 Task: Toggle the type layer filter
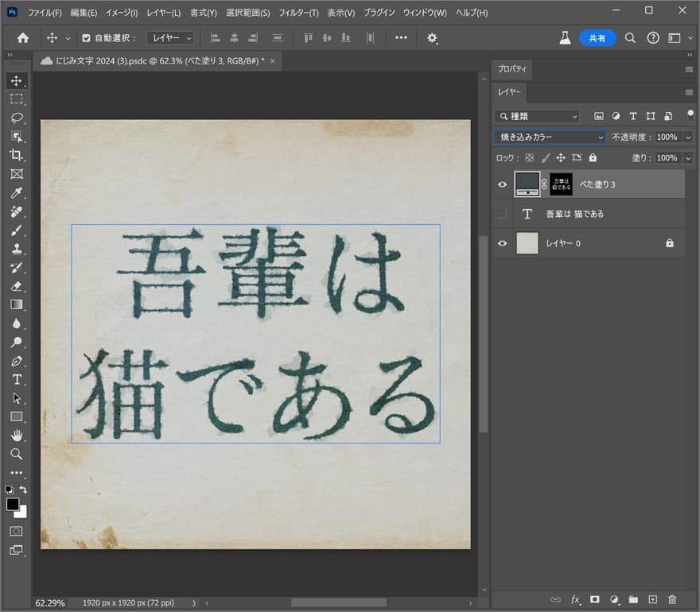click(x=633, y=116)
